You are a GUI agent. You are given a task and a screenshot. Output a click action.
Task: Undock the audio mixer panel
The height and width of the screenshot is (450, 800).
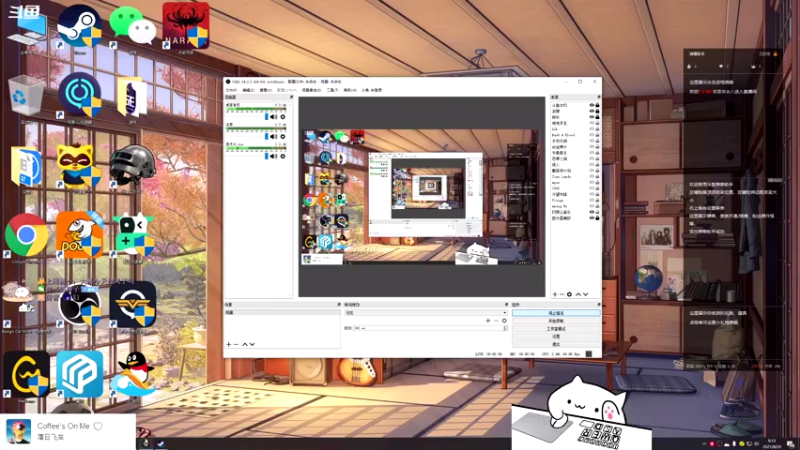291,97
